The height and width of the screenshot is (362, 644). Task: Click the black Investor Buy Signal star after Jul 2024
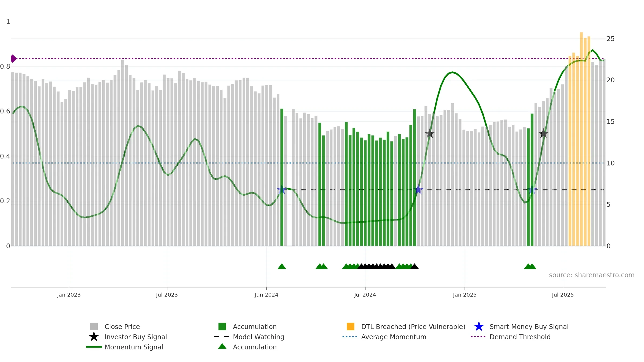click(430, 133)
